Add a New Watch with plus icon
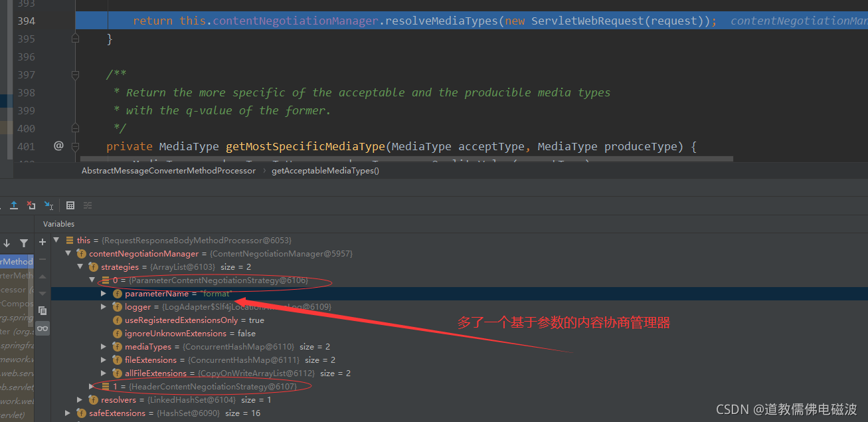 click(43, 242)
